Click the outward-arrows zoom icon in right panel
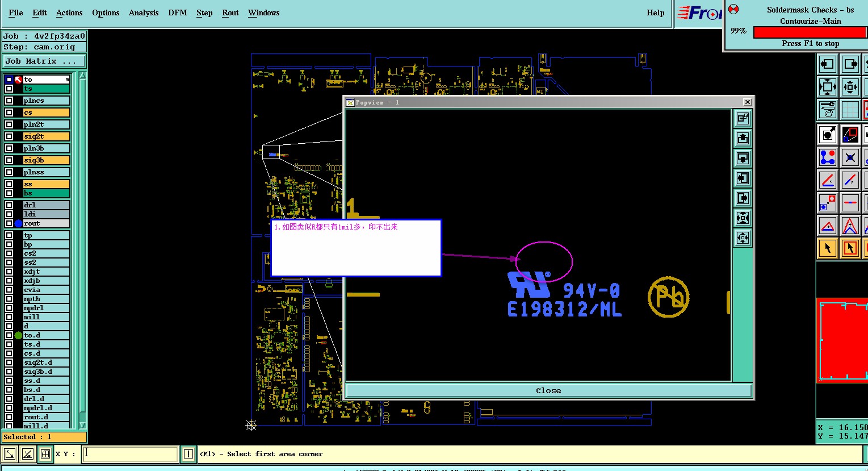The image size is (868, 471). click(x=850, y=87)
